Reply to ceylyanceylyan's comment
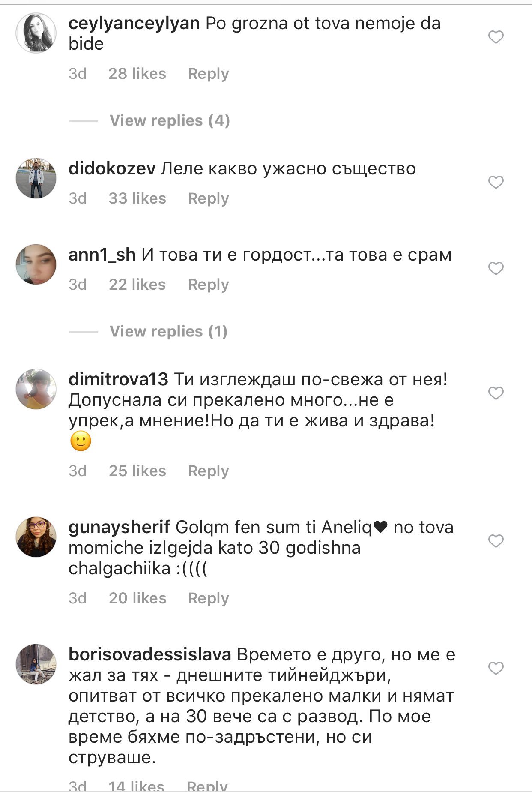The image size is (532, 795). pyautogui.click(x=208, y=74)
